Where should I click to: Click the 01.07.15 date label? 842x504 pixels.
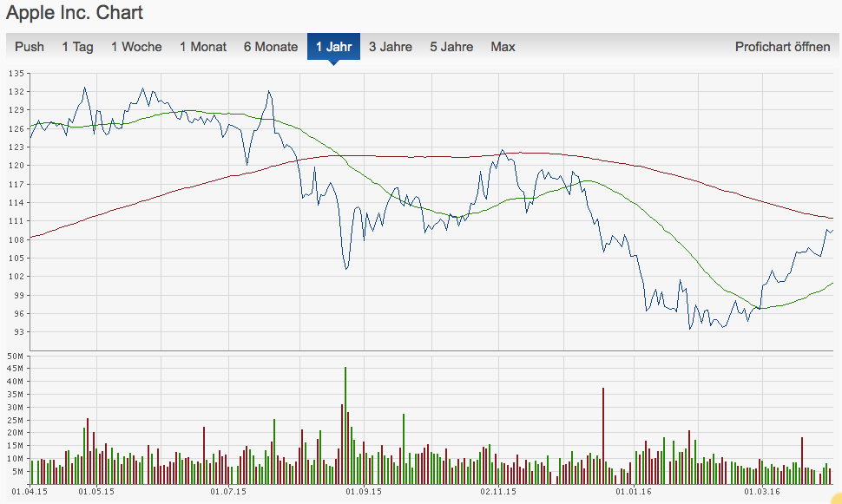(x=228, y=491)
